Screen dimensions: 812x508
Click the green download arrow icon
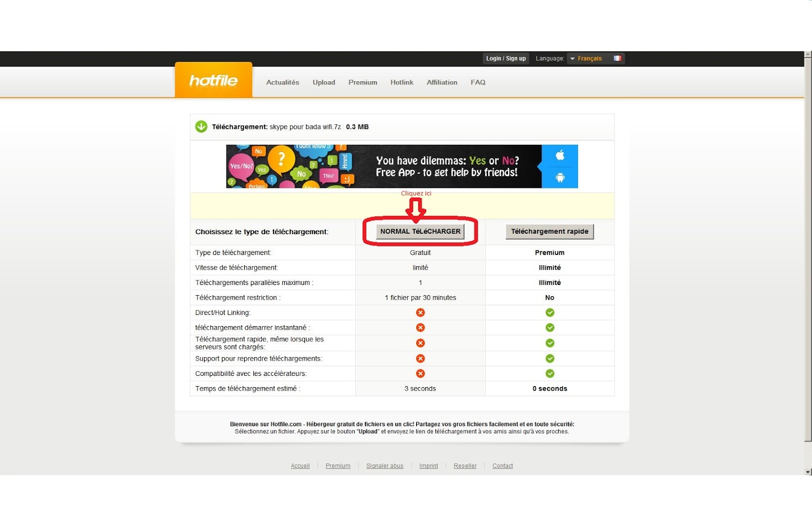coord(201,126)
